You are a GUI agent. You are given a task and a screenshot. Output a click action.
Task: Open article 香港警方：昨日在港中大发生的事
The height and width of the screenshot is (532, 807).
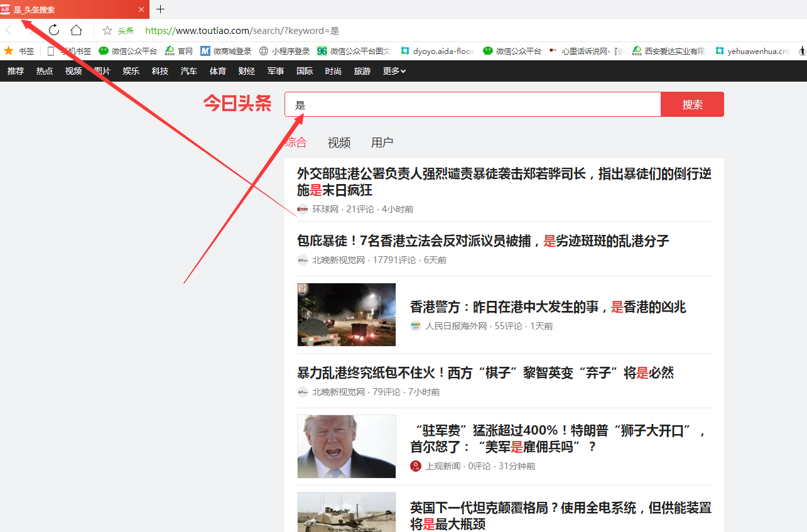click(548, 307)
